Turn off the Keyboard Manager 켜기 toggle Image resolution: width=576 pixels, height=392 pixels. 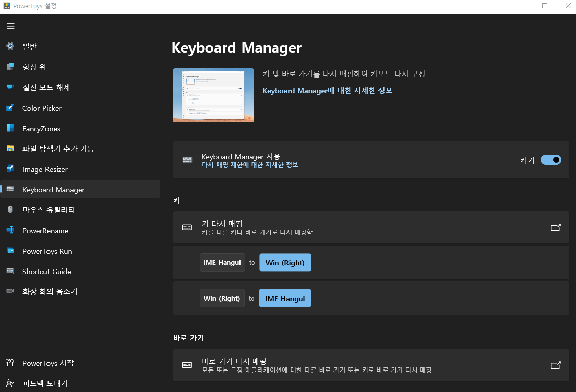[x=550, y=160]
